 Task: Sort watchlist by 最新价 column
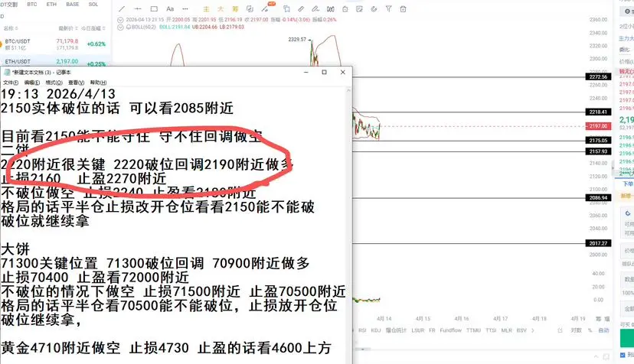pos(68,28)
